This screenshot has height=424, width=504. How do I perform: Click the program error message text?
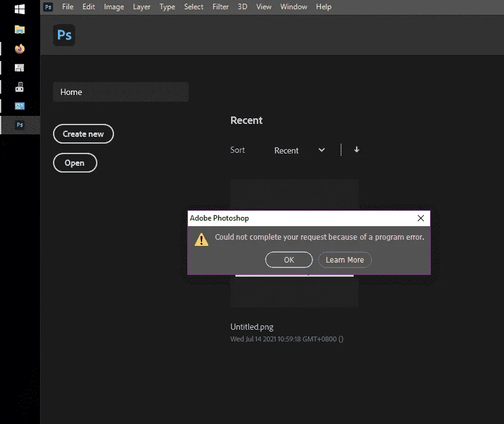[320, 237]
